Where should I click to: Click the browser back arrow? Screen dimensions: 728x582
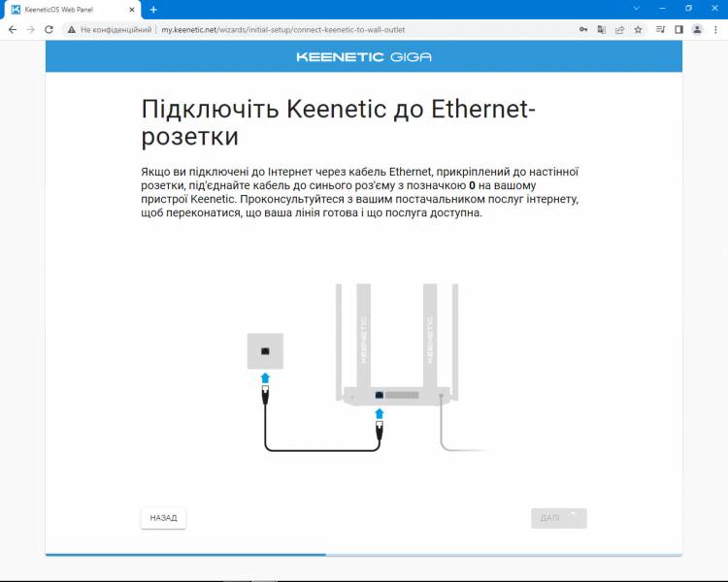pos(13,30)
